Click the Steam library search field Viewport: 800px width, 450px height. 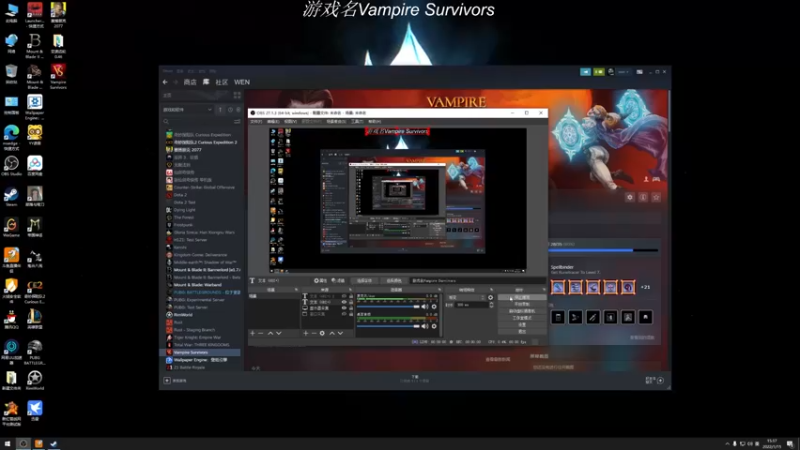(199, 121)
